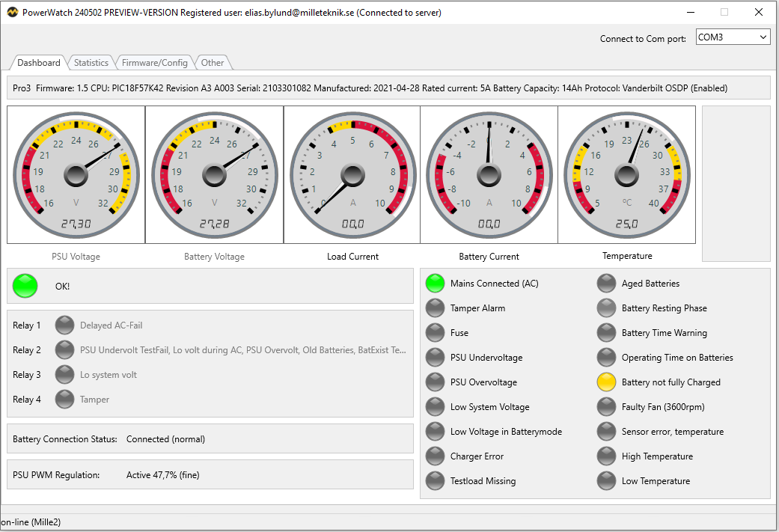Click the Aged Batteries indicator LED
Viewport: 779px width, 532px height.
click(x=606, y=284)
